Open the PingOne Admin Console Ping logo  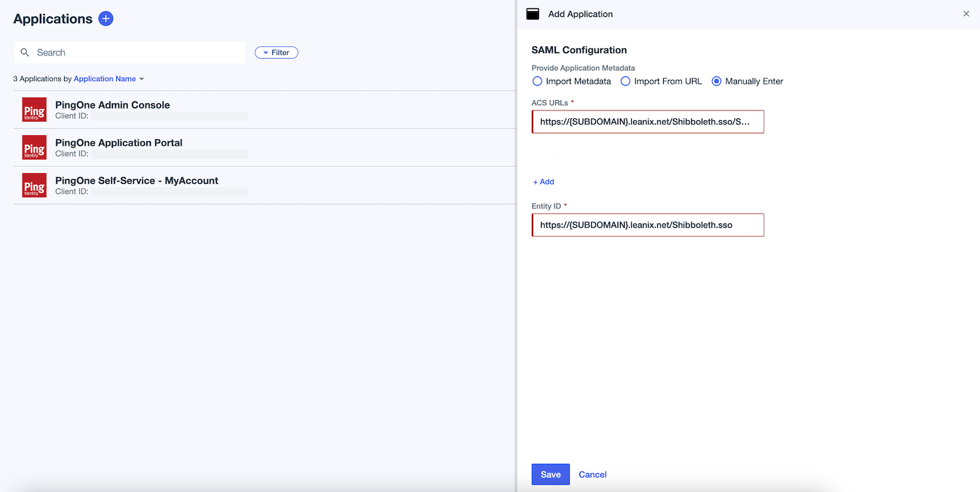click(34, 110)
